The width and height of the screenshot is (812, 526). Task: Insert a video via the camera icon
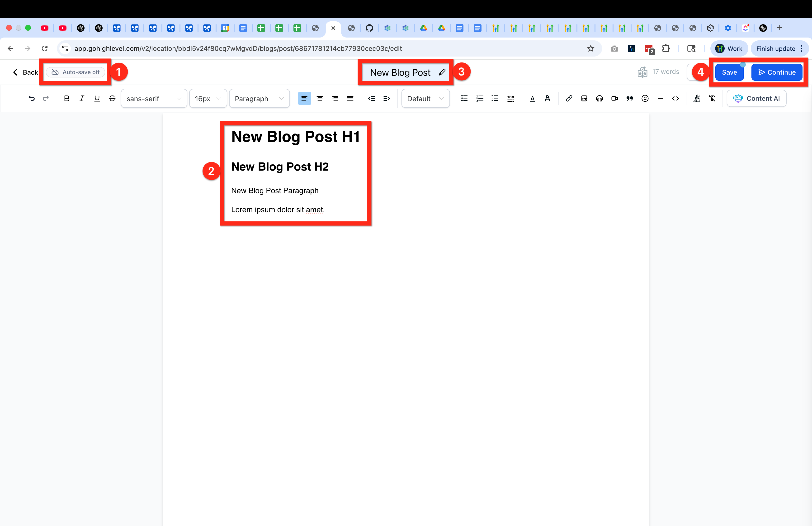pyautogui.click(x=614, y=99)
